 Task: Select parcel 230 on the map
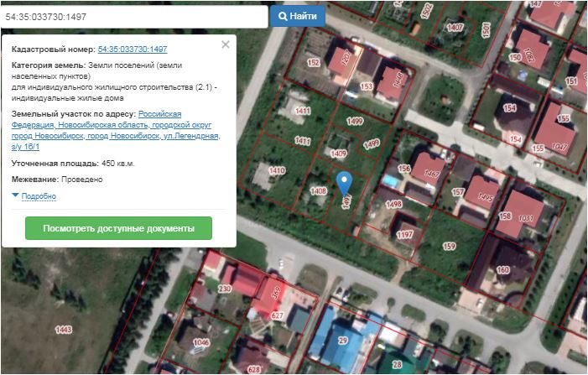(x=225, y=289)
